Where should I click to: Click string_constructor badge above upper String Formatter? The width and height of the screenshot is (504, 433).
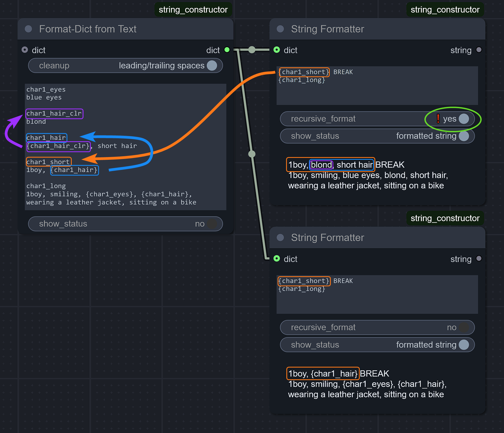tap(445, 10)
